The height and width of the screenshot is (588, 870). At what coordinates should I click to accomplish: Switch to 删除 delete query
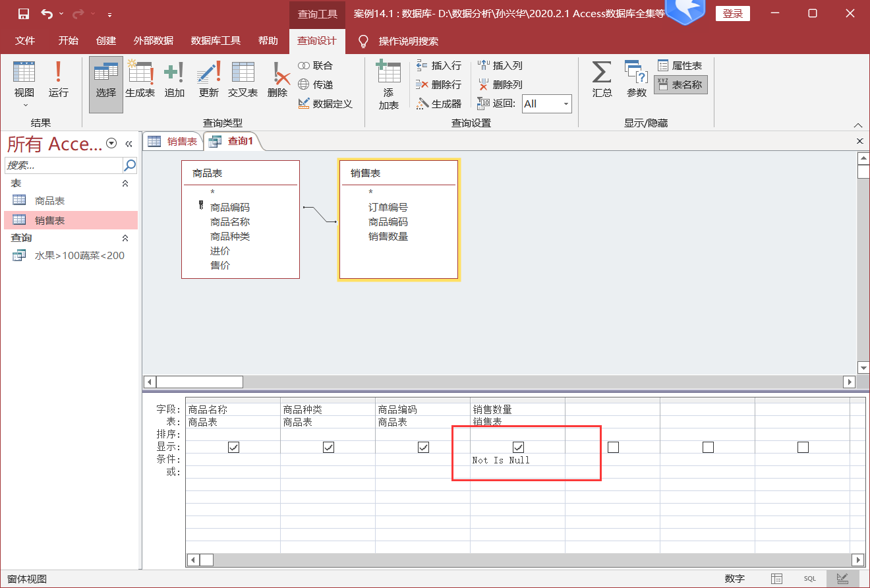(277, 80)
